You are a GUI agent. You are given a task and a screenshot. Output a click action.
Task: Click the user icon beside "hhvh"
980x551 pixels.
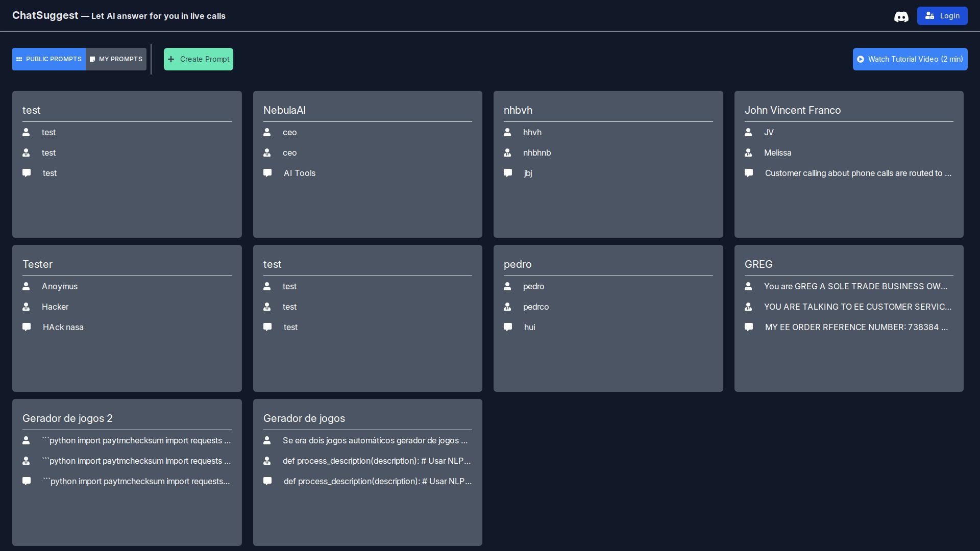point(507,132)
